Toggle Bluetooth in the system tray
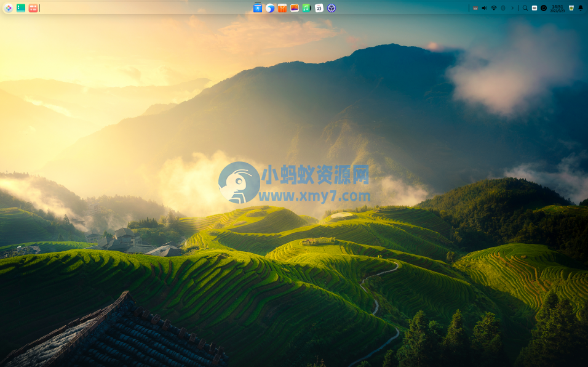 pyautogui.click(x=503, y=8)
